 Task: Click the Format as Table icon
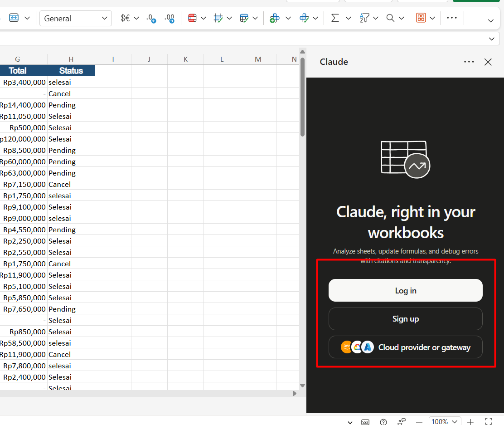[244, 18]
